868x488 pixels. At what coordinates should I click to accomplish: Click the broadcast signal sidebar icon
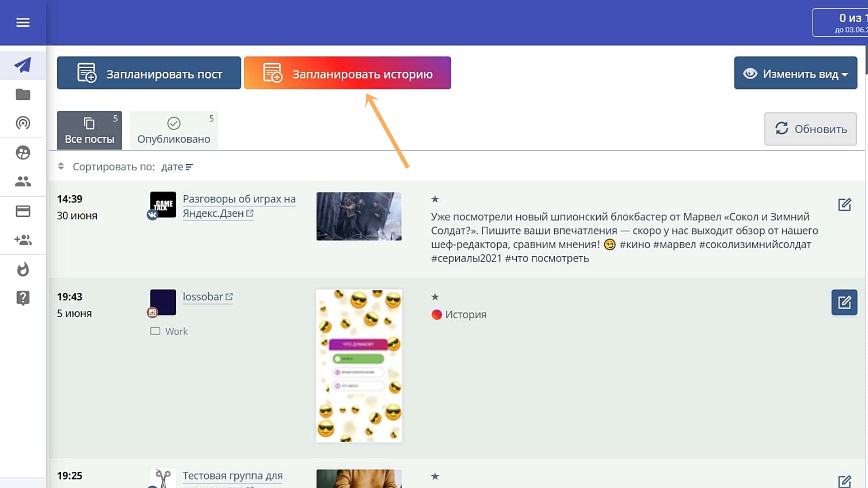pos(23,123)
